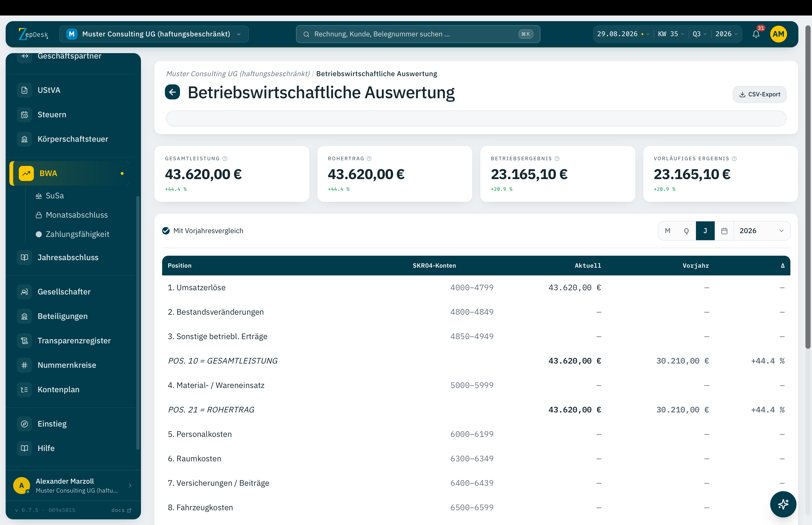This screenshot has height=525, width=812.
Task: Click the Jahresabschluss book icon
Action: click(24, 257)
